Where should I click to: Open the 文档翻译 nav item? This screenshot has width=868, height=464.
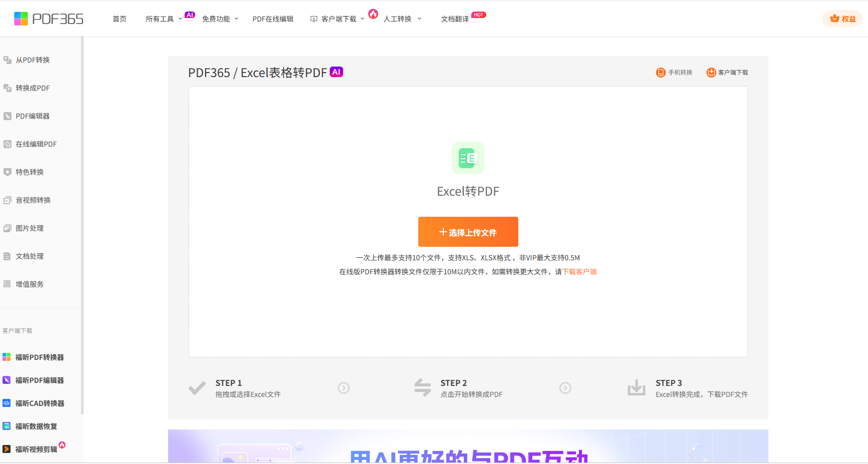click(x=455, y=19)
